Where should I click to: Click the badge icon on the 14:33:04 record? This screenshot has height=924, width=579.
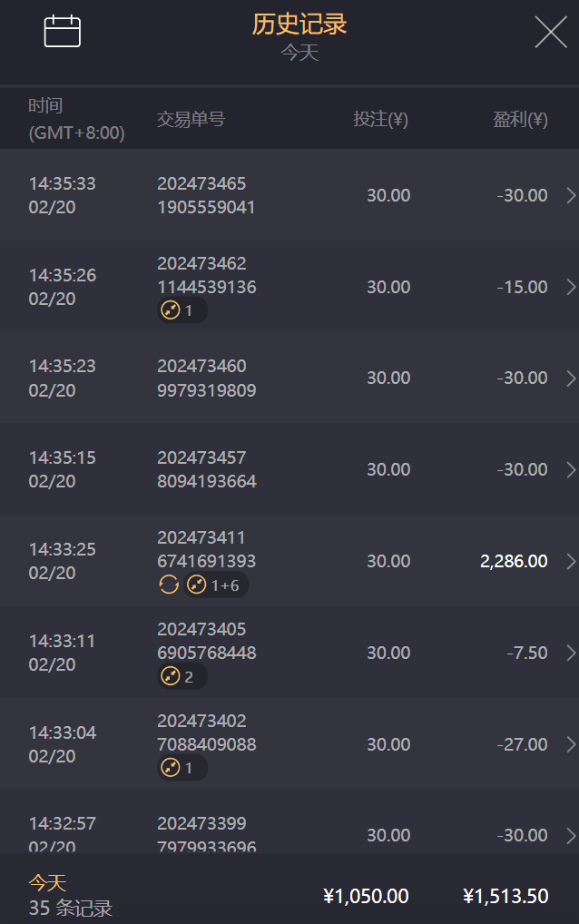click(171, 768)
